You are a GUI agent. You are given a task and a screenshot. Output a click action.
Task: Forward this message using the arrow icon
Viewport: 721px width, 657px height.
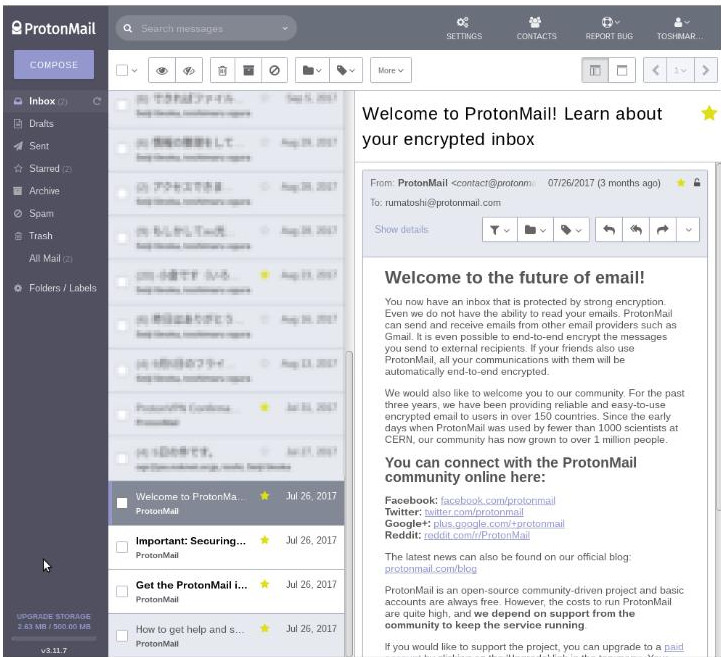click(663, 229)
